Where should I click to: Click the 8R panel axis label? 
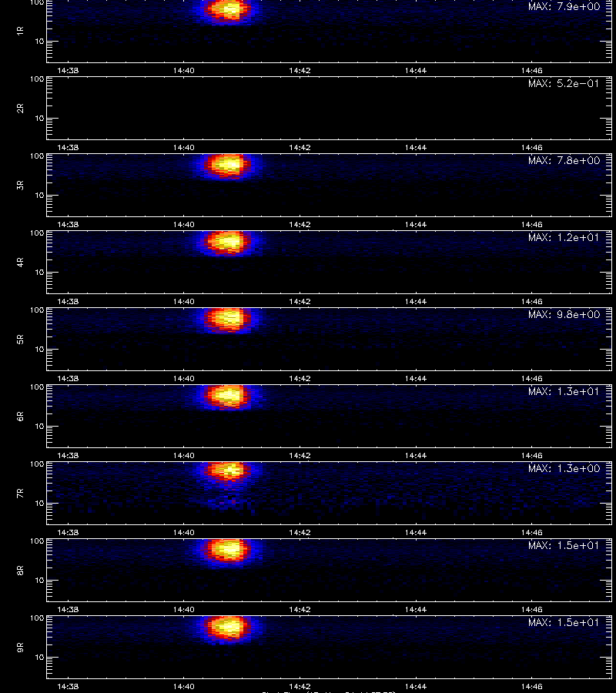point(20,570)
